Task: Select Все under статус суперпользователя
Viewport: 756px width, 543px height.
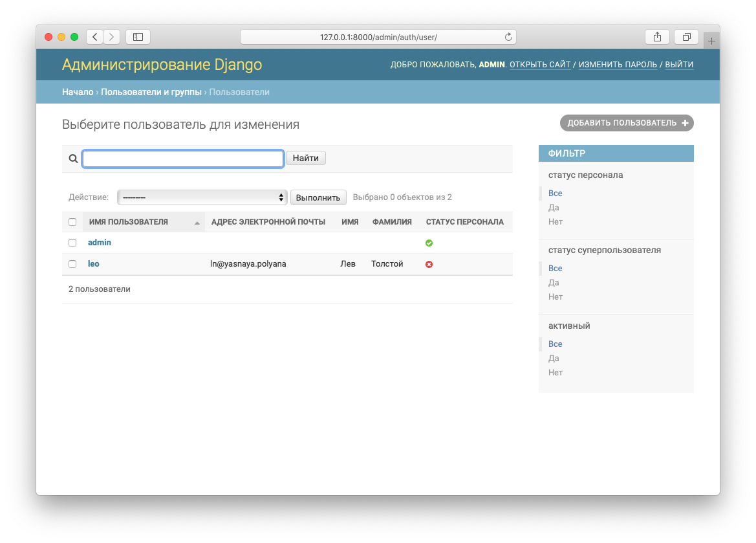Action: 555,269
